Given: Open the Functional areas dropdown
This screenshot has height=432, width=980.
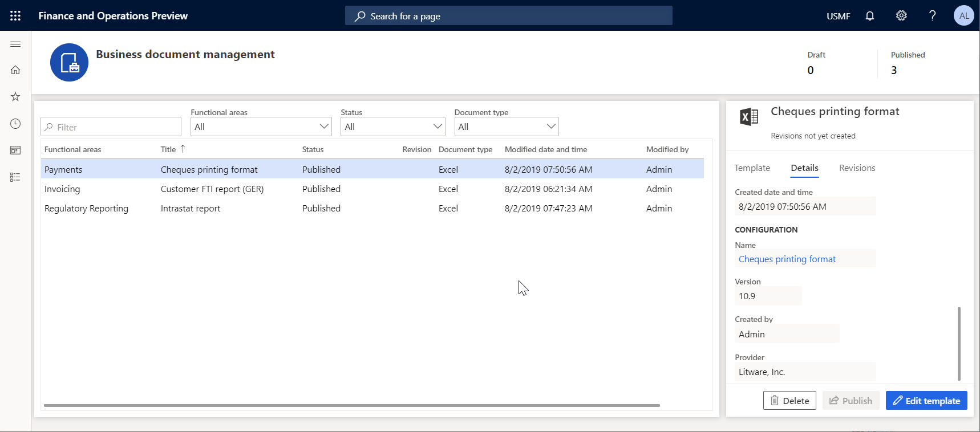Looking at the screenshot, I should pos(261,127).
